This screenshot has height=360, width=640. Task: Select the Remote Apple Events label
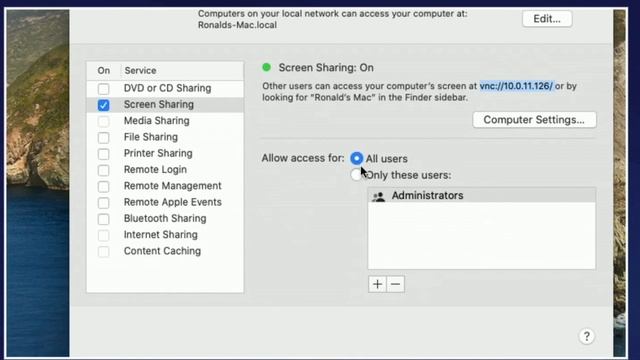[x=173, y=202]
